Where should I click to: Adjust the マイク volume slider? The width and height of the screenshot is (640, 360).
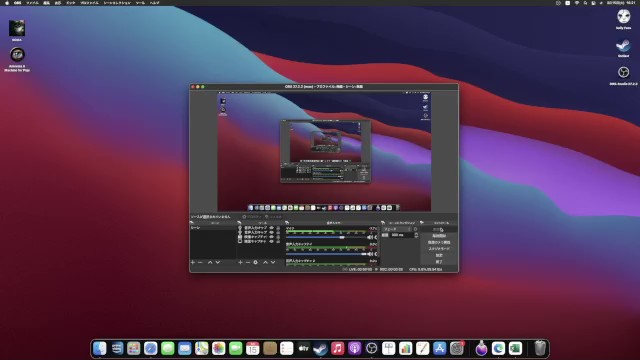pos(342,237)
